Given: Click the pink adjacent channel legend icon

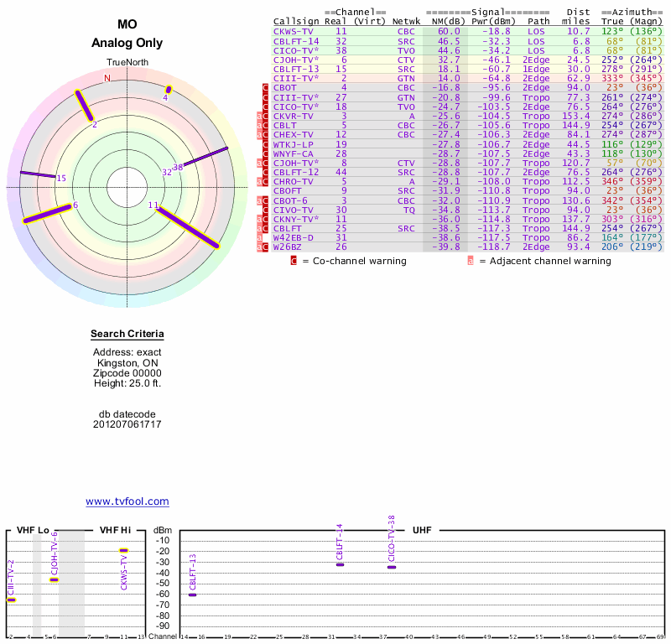Looking at the screenshot, I should coord(471,261).
